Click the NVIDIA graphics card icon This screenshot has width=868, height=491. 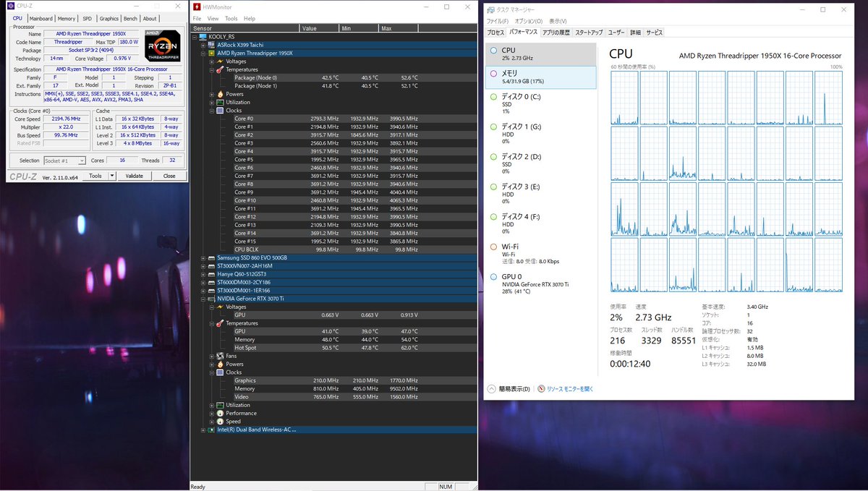(211, 299)
